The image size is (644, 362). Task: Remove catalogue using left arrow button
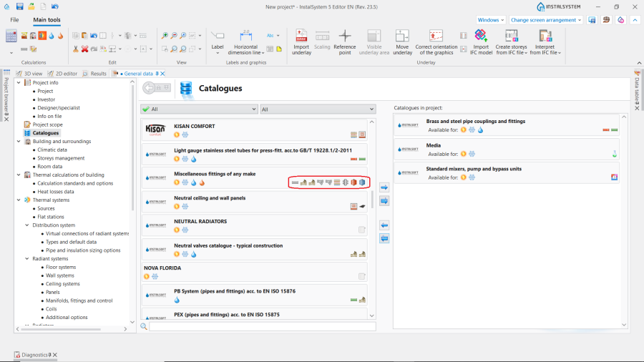[x=384, y=225]
